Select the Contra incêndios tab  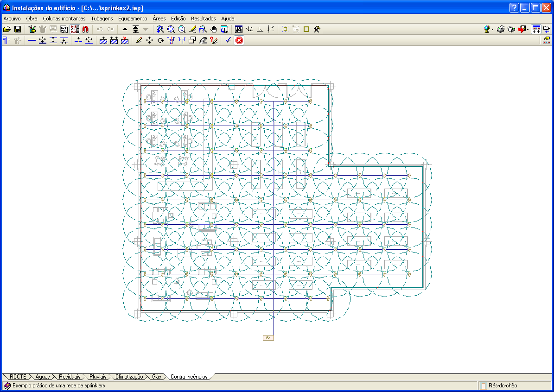click(x=189, y=377)
